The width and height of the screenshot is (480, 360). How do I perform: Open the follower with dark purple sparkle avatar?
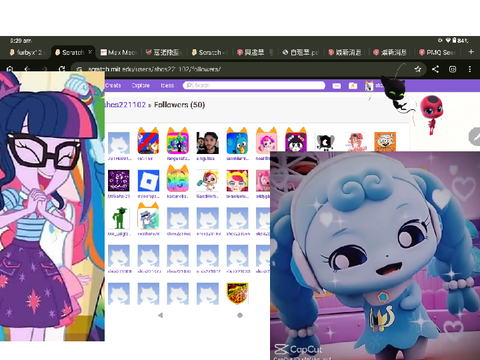(x=119, y=181)
